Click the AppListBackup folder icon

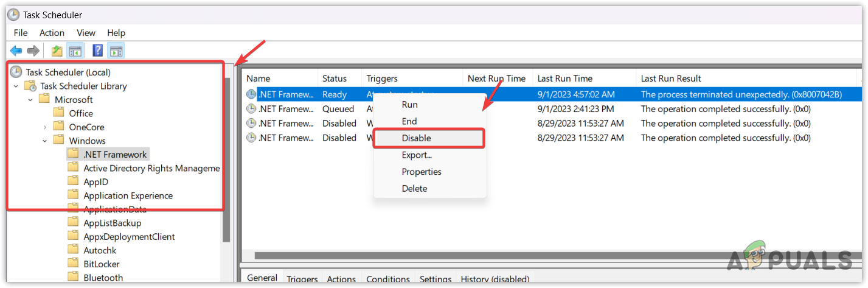point(74,223)
